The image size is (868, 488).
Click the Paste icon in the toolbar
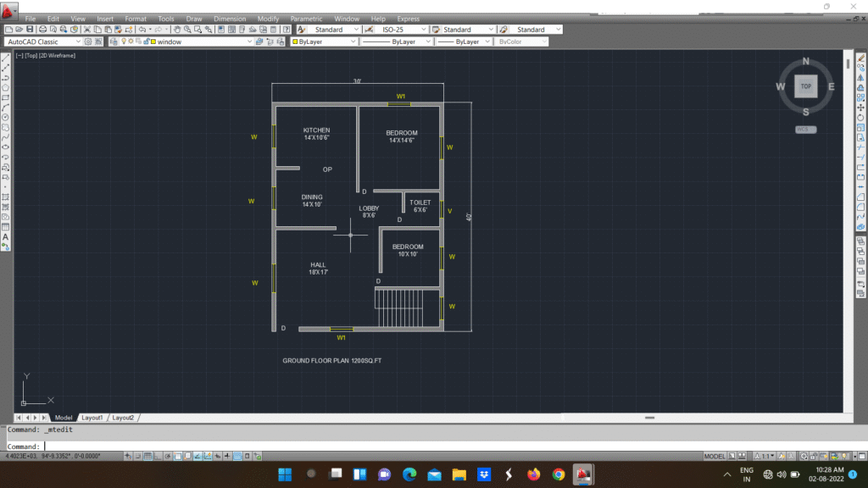coord(108,30)
